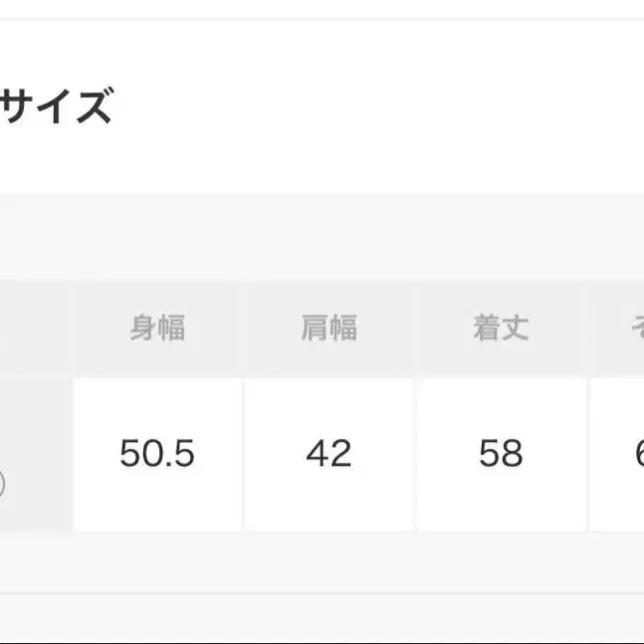Screen dimensions: 644x644
Task: Click the partially visible circle icon at left edge
Action: [x=2, y=485]
